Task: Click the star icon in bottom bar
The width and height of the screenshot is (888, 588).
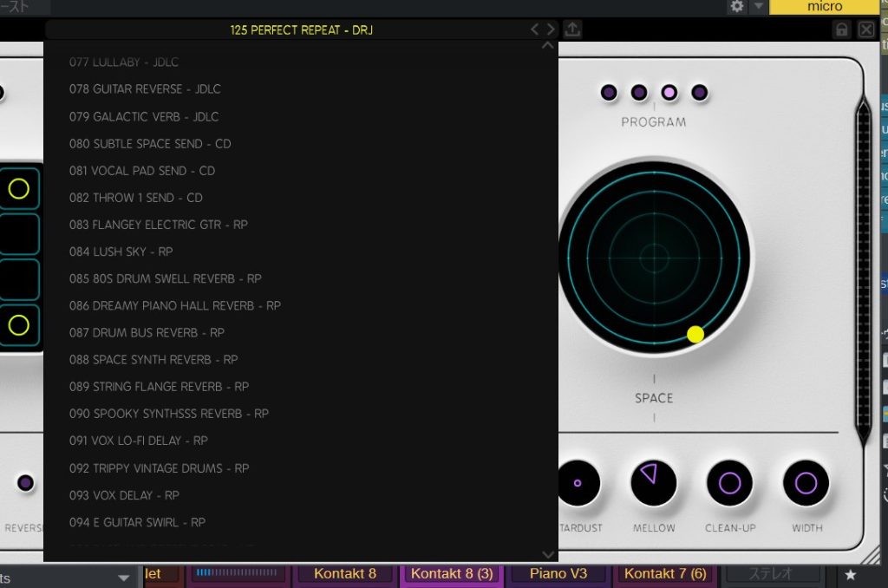Action: coord(851,575)
